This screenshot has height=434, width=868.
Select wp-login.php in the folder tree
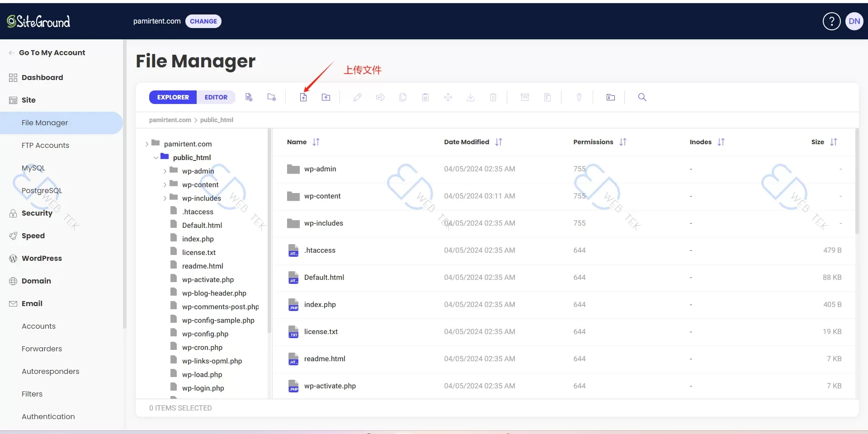[203, 388]
